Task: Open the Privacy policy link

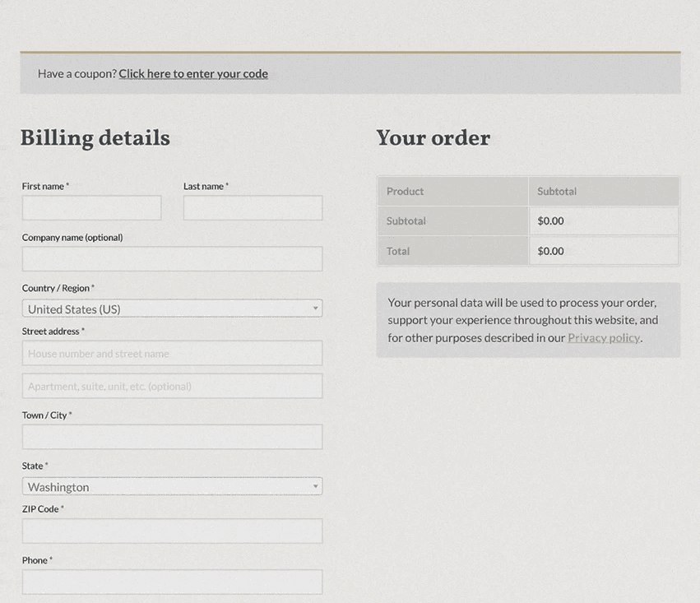Action: 604,338
